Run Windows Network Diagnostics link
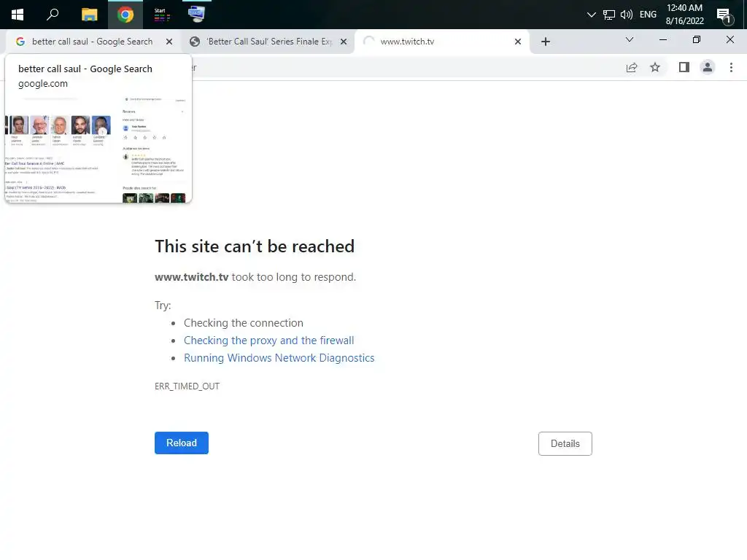Viewport: 747px width, 560px height. pos(279,358)
